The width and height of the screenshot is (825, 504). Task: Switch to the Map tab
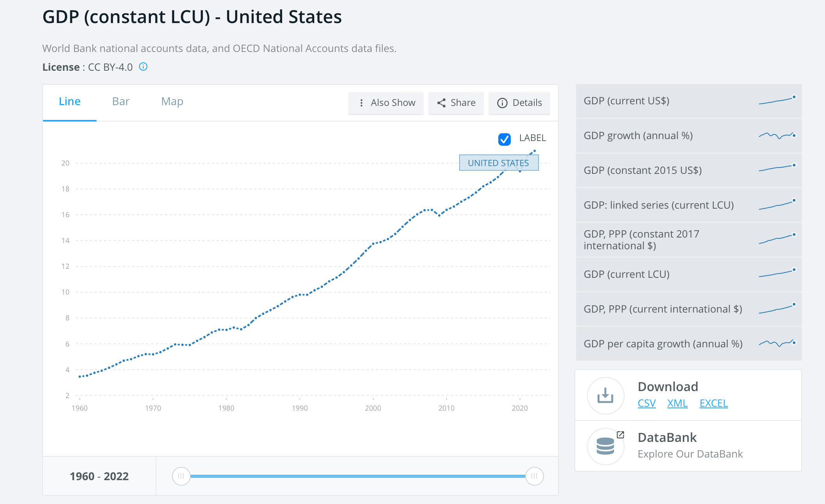coord(172,101)
